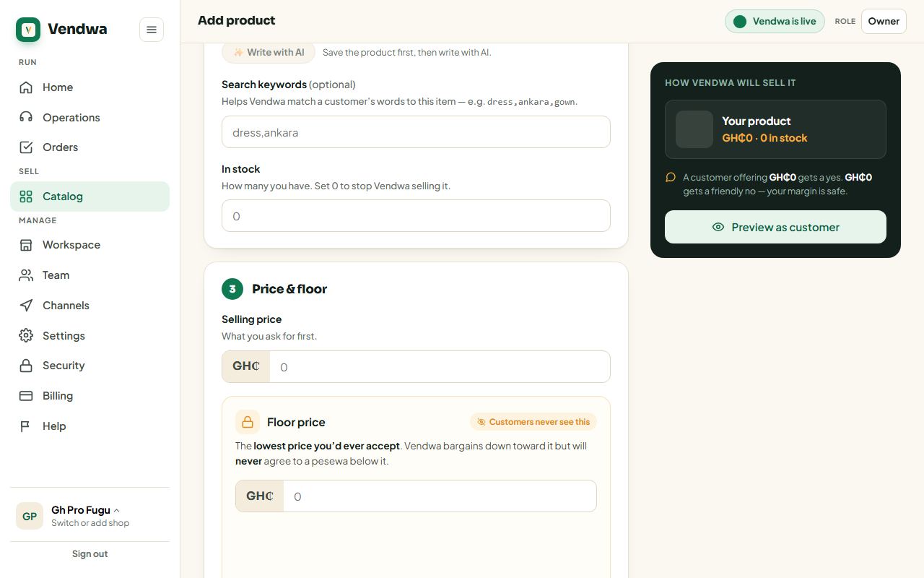924x578 pixels.
Task: Click the sparkle icon on Write with AI
Action: click(238, 53)
